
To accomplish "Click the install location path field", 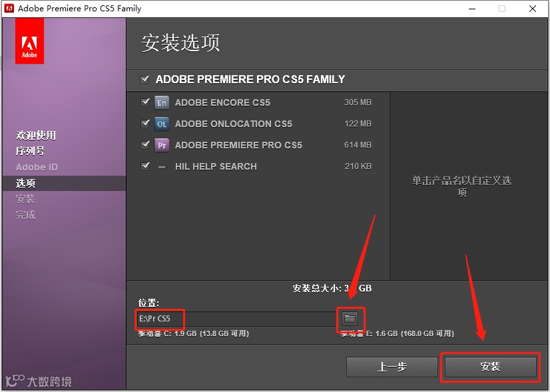I will coord(237,319).
